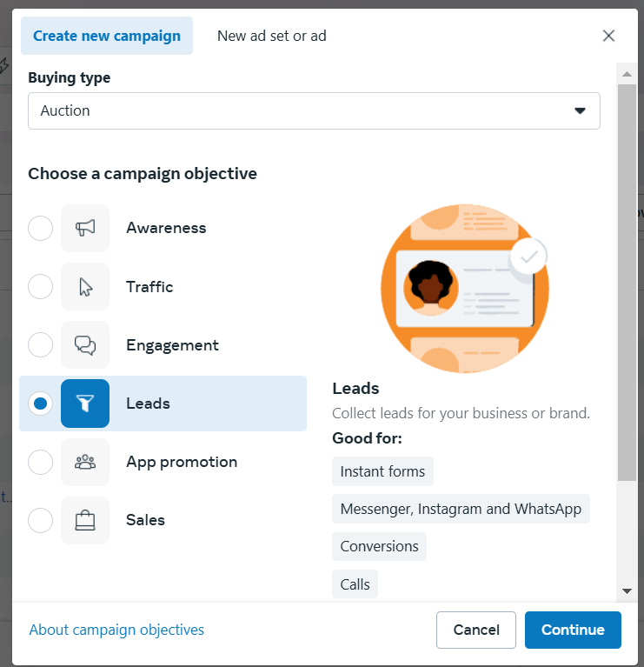
Task: Click the Engagement chat bubbles icon
Action: (85, 345)
